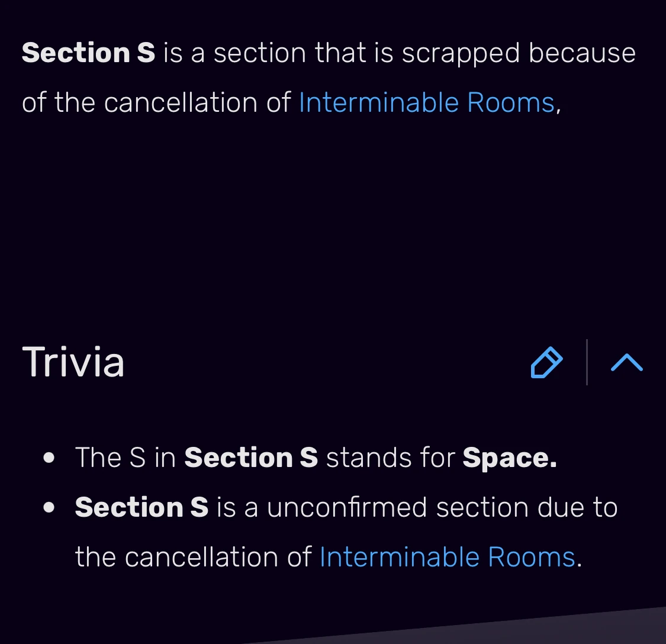Screen dimensions: 666x644
Task: Click the Trivia section edit pencil icon
Action: [546, 362]
